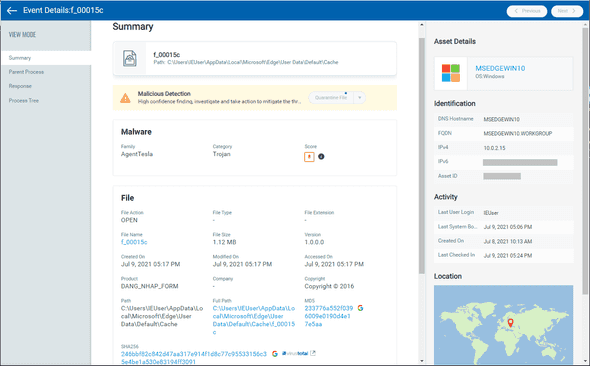Select the DNS Hostname MSEDGEWIN10 value
Viewport: 590px width, 366px height.
click(502, 119)
